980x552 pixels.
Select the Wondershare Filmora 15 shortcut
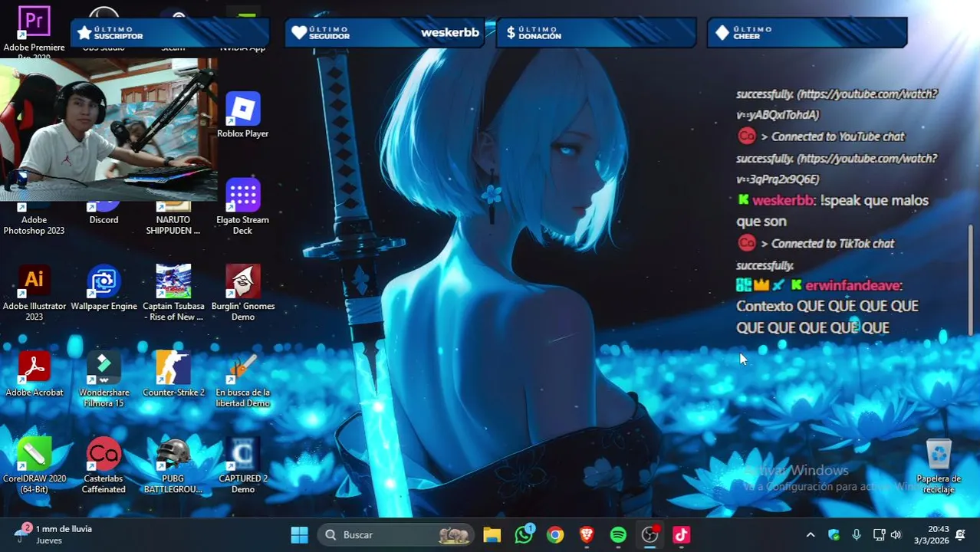[104, 379]
